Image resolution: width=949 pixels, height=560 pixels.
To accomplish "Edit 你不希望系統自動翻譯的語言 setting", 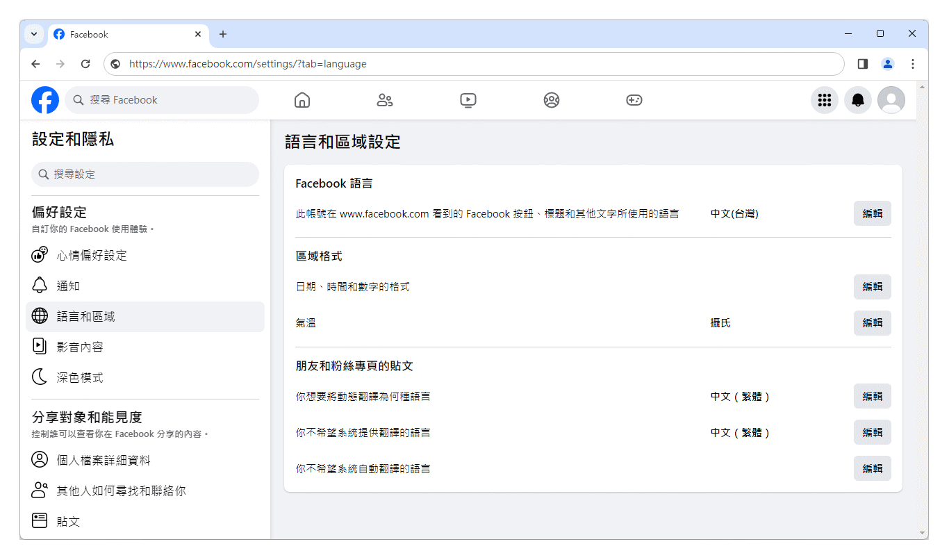I will point(873,469).
